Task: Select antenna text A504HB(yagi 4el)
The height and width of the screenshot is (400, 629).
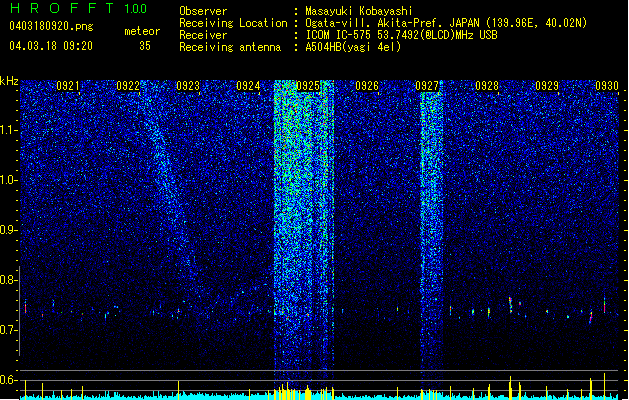Action: [x=353, y=47]
